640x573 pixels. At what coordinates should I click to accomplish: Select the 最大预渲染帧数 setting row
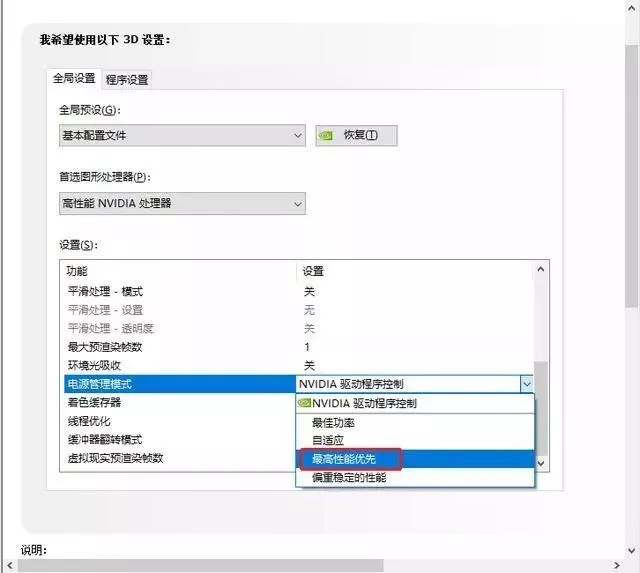[x=105, y=347]
